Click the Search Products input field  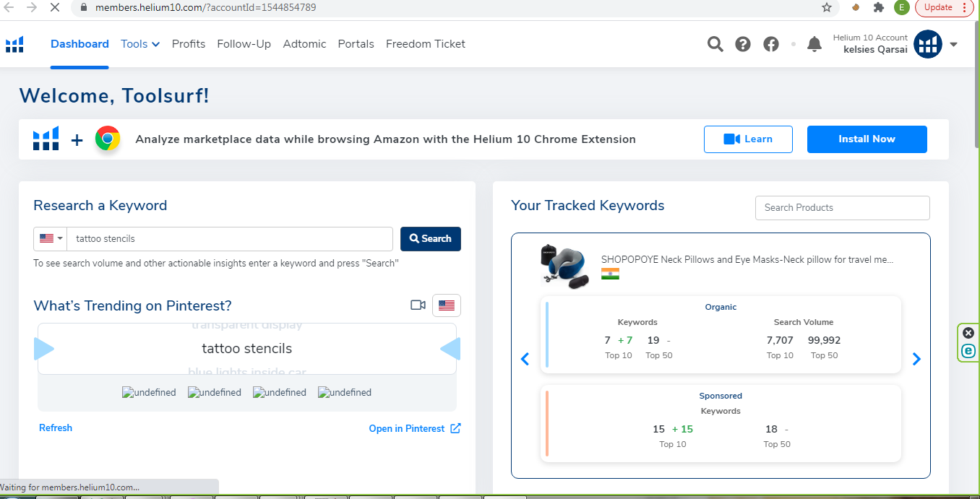tap(842, 207)
